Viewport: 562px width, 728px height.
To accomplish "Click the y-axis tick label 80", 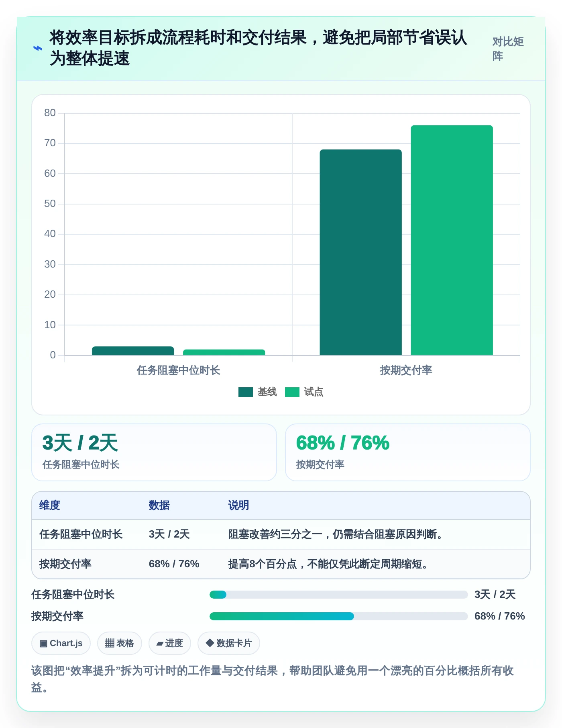I will pyautogui.click(x=50, y=113).
